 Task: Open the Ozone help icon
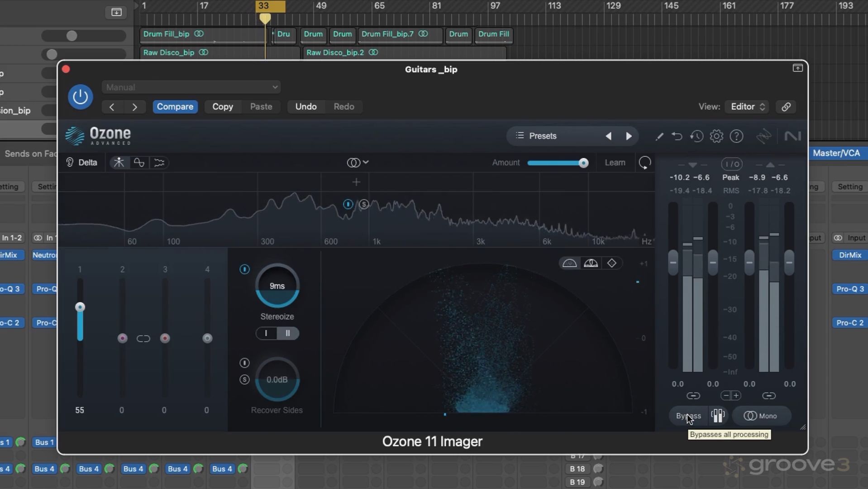coord(737,136)
